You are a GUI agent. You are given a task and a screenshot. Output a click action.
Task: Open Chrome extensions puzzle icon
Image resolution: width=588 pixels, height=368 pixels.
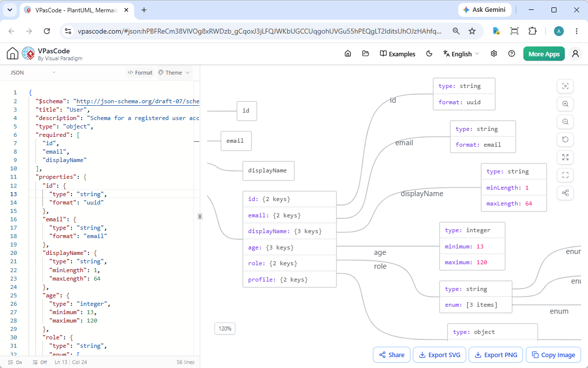click(532, 31)
